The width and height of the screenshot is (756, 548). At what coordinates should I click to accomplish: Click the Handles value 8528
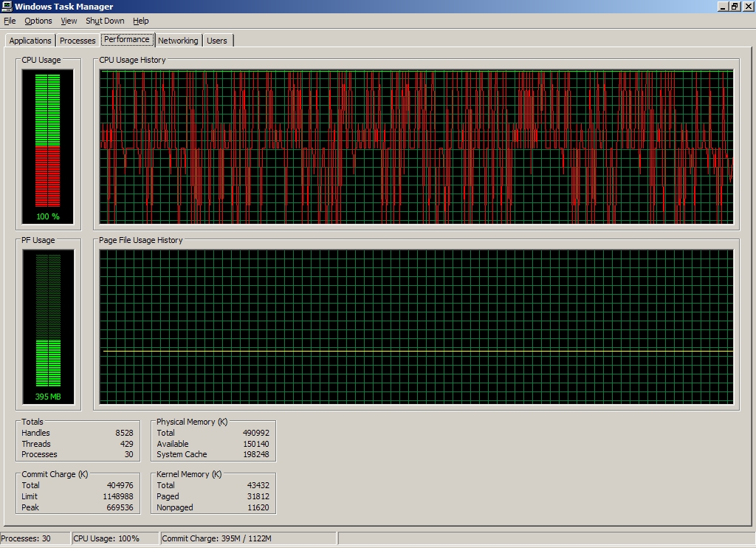coord(124,433)
